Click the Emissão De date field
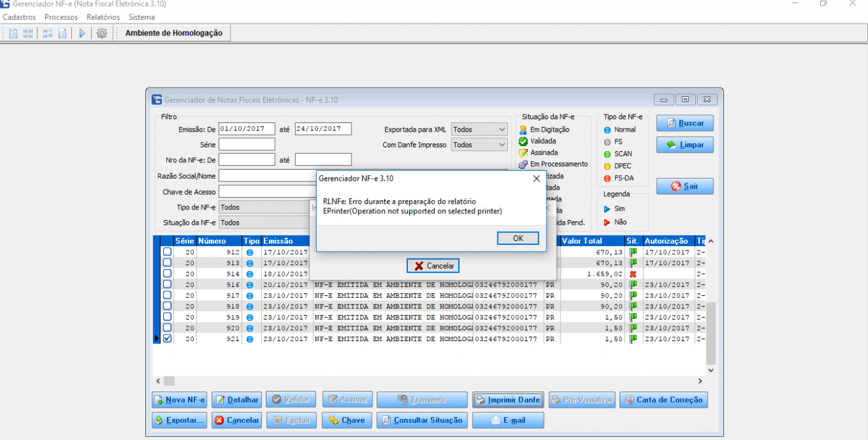The width and height of the screenshot is (868, 440). click(x=247, y=129)
